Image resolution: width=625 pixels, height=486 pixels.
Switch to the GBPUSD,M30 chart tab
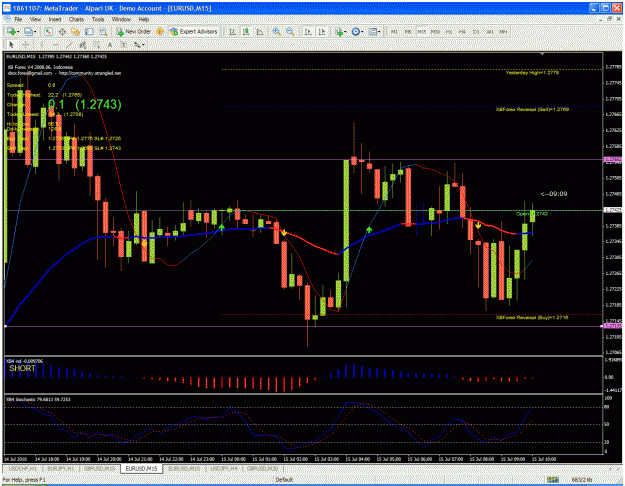[x=262, y=468]
